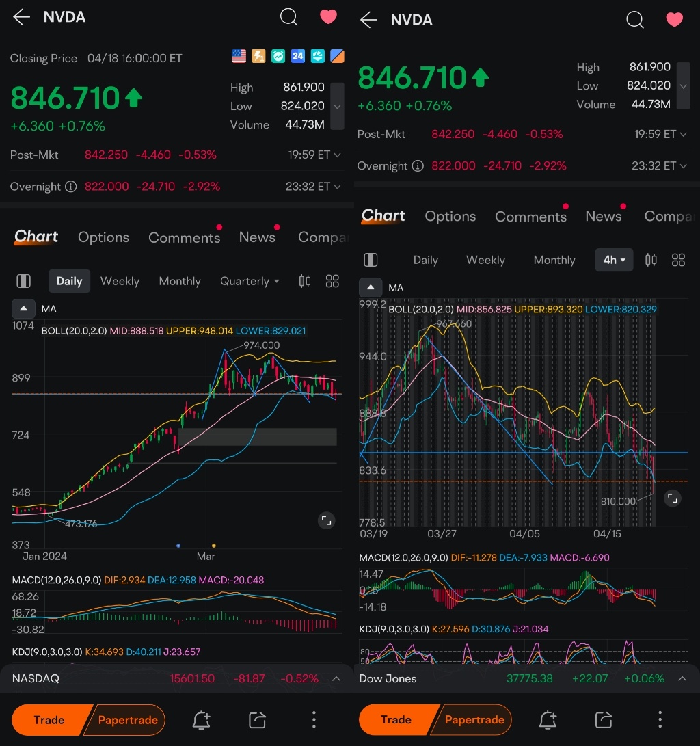Tap the Overnight info icon on the right screen

(x=418, y=165)
